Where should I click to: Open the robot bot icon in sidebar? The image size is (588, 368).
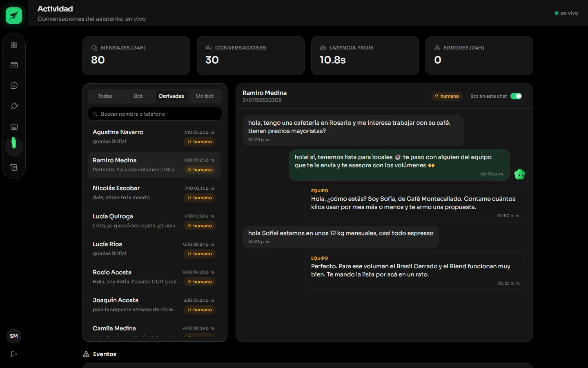[14, 126]
